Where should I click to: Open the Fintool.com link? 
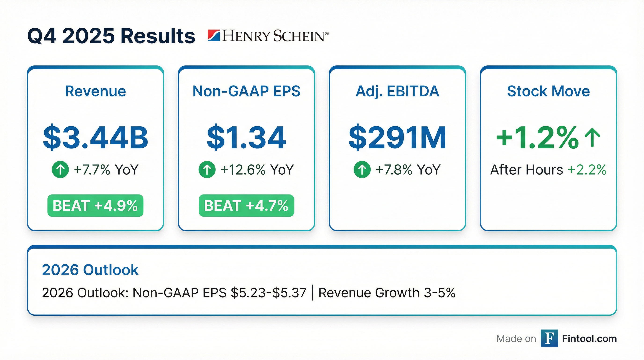589,338
